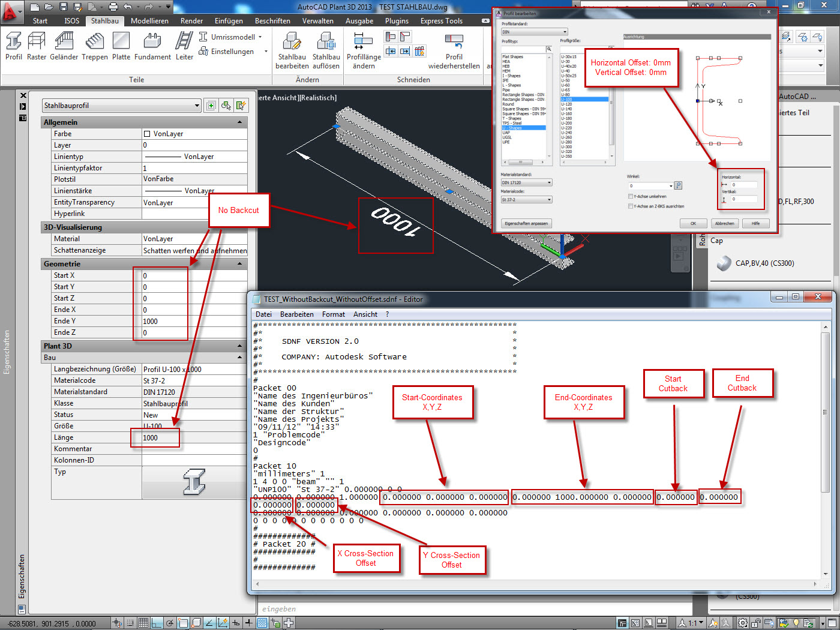Viewport: 840px width, 630px height.
Task: Click the Plot printer icon in quick access toolbar
Action: 113,7
